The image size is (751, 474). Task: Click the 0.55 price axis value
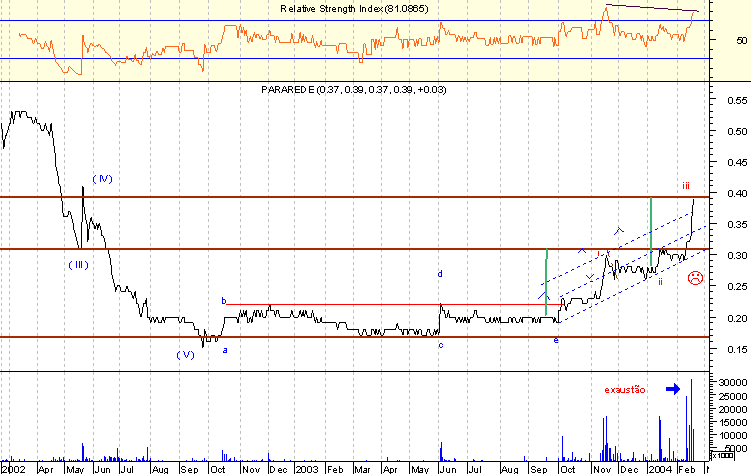(737, 101)
